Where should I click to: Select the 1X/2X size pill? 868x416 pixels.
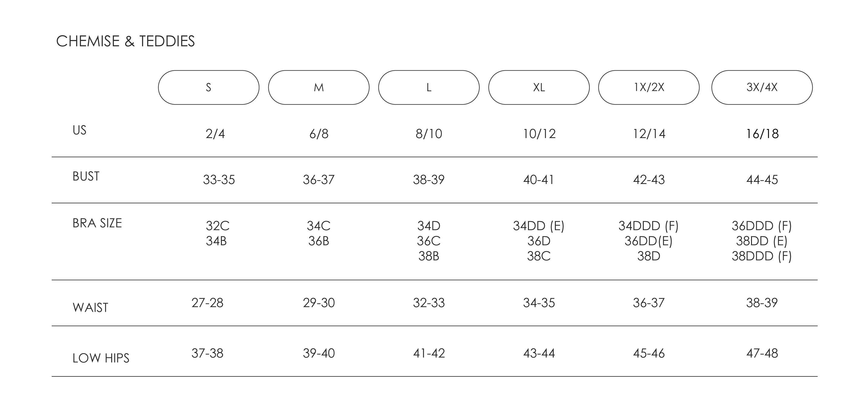point(649,88)
